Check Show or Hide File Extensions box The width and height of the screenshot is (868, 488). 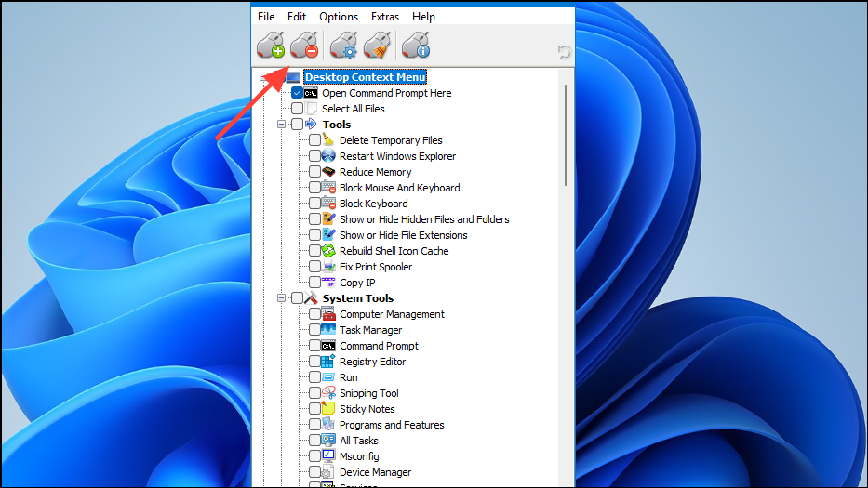point(314,235)
